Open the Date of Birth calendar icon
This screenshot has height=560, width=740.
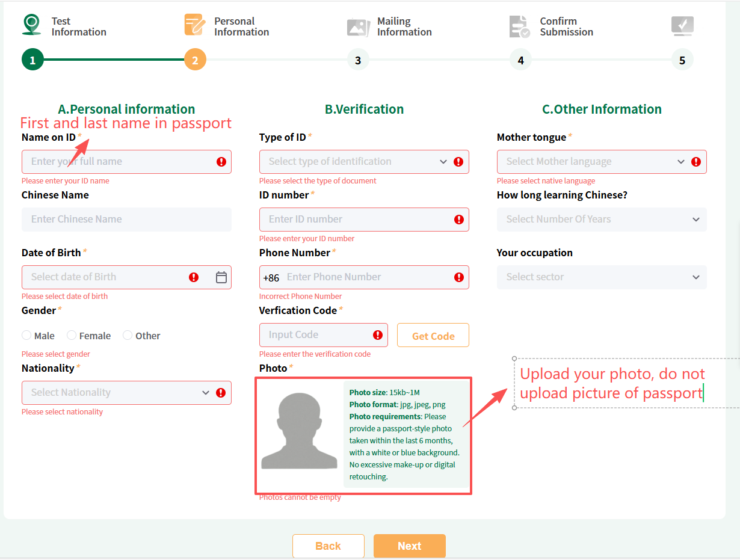pyautogui.click(x=221, y=277)
